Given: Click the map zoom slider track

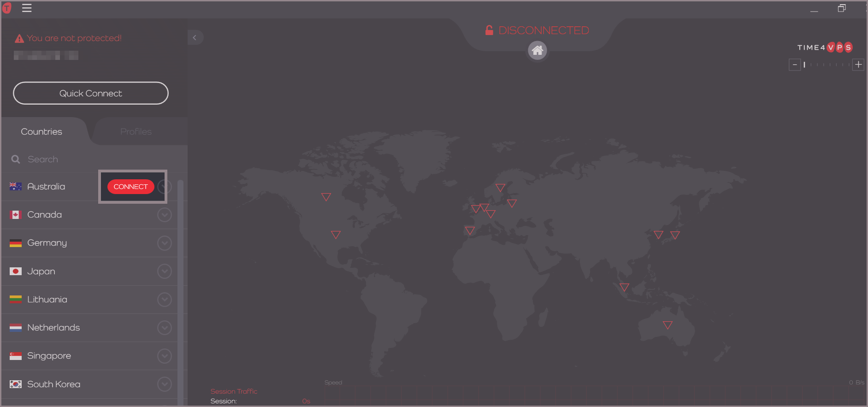Looking at the screenshot, I should click(x=827, y=65).
